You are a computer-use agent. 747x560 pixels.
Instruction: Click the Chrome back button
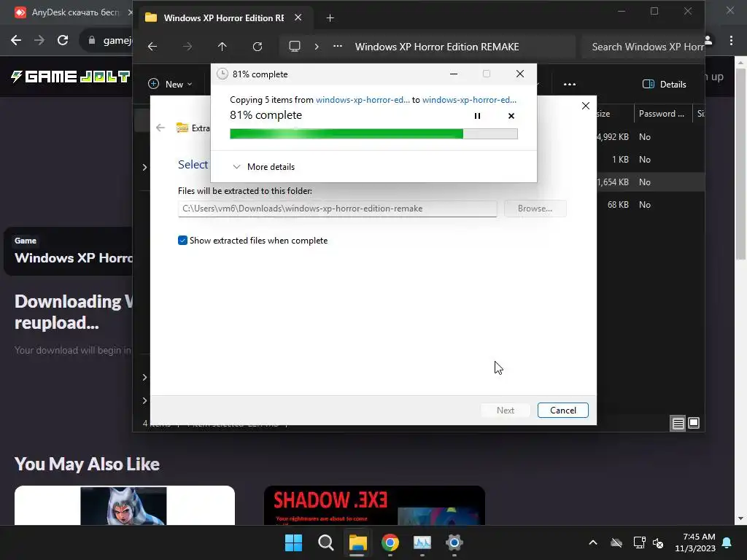16,41
